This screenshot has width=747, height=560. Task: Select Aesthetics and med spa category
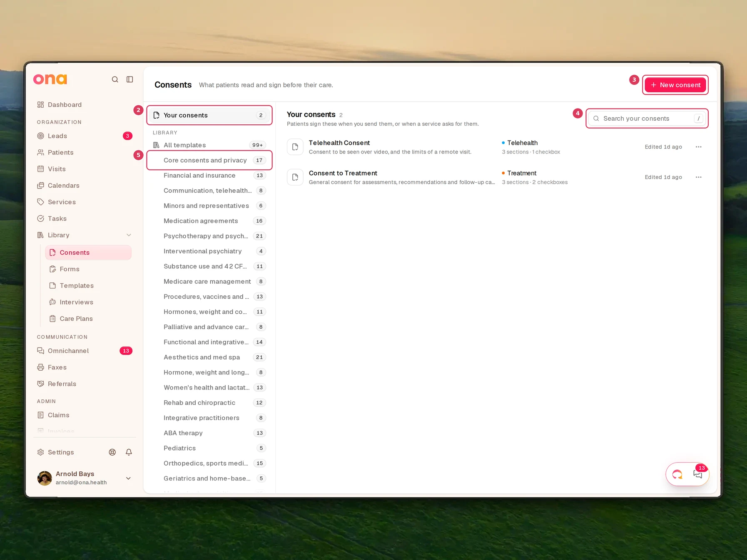209,357
